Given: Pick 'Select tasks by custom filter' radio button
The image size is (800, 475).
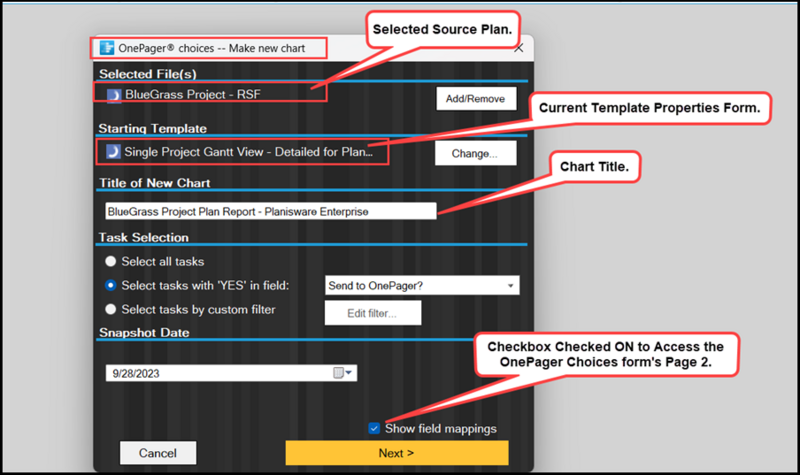Looking at the screenshot, I should [x=110, y=309].
